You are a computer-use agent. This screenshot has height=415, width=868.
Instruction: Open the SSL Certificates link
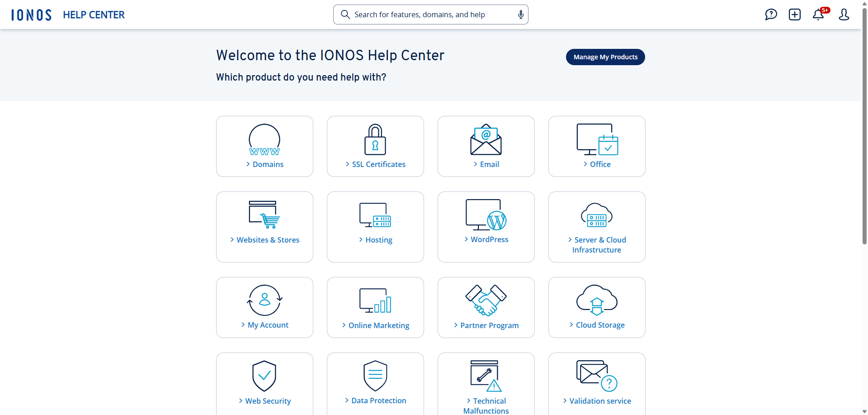[x=375, y=164]
